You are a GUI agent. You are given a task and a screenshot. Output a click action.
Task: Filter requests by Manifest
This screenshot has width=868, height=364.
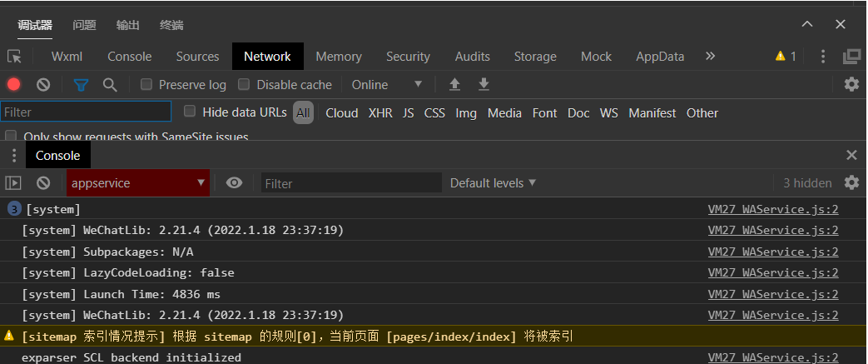(x=652, y=113)
